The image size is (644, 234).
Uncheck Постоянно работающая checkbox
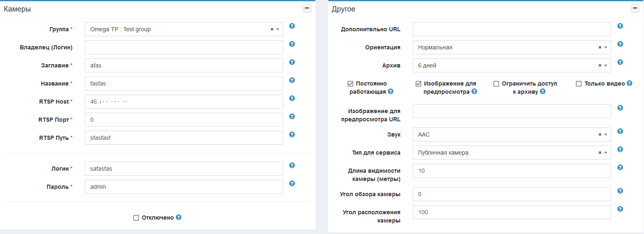[350, 83]
